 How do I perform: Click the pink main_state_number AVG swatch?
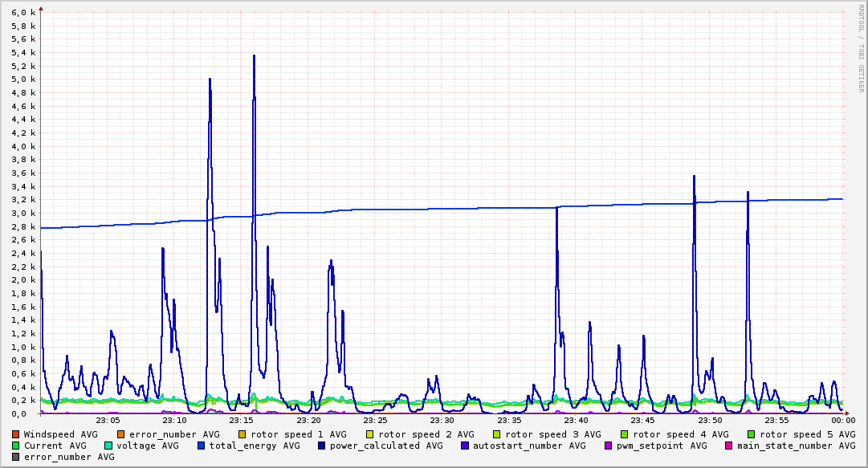coord(729,446)
